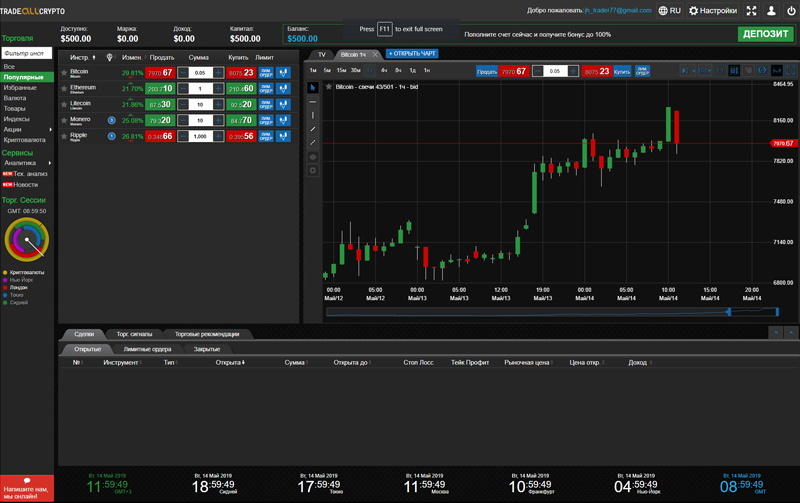The image size is (800, 503).
Task: Open the chart type dropdown in chart toolbar
Action: pyautogui.click(x=688, y=70)
